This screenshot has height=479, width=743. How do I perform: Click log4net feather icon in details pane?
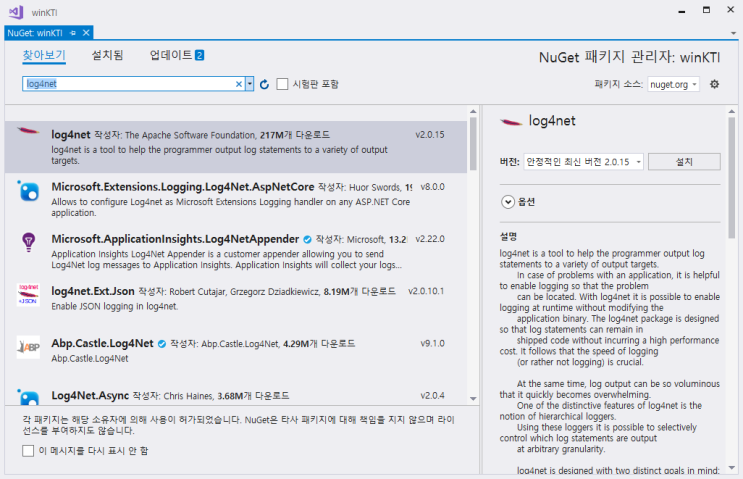[x=511, y=122]
